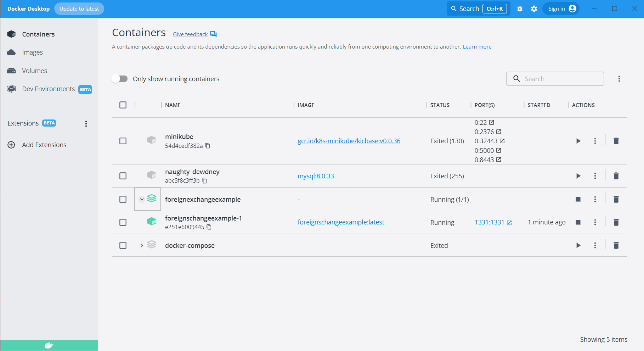
Task: Click the docker-compose stack name
Action: tap(190, 245)
